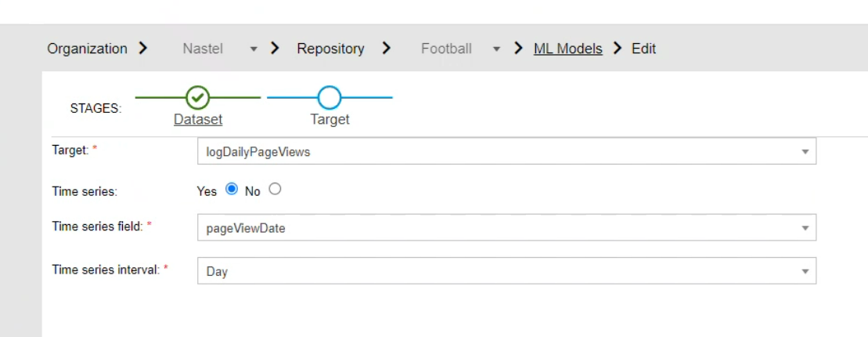Click chevron arrow after Organization breadcrumb
This screenshot has height=337, width=868.
[143, 49]
